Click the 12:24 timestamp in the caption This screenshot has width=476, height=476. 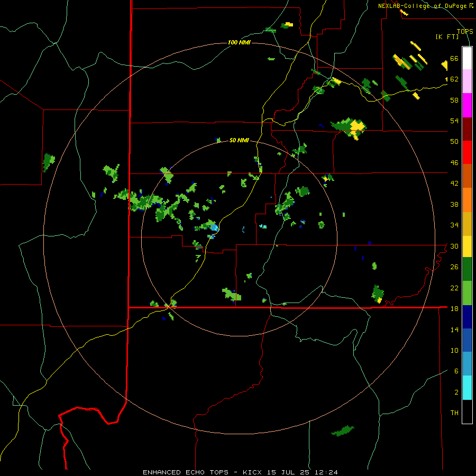click(326, 472)
